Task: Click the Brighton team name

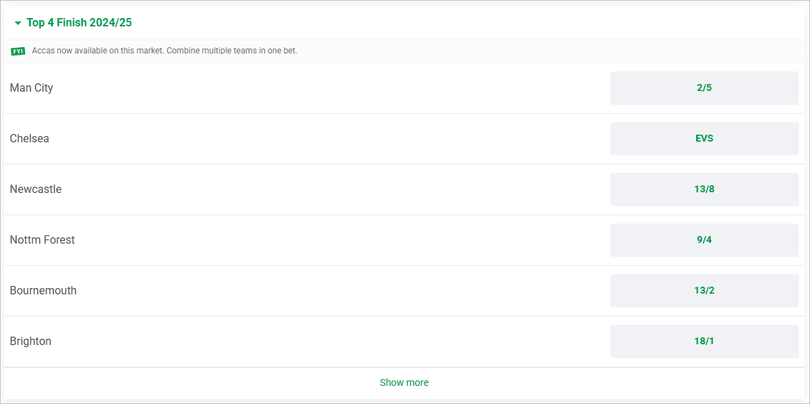Action: pos(30,341)
